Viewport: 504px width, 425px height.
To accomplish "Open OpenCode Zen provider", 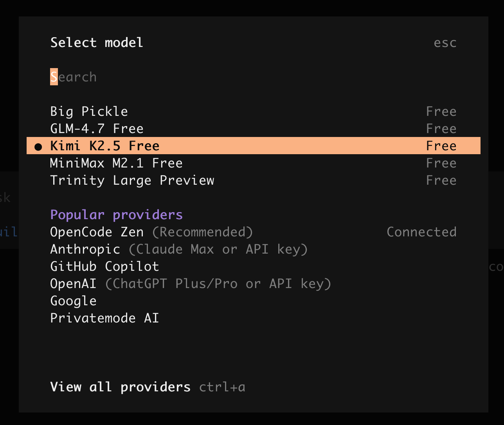I will click(x=97, y=232).
